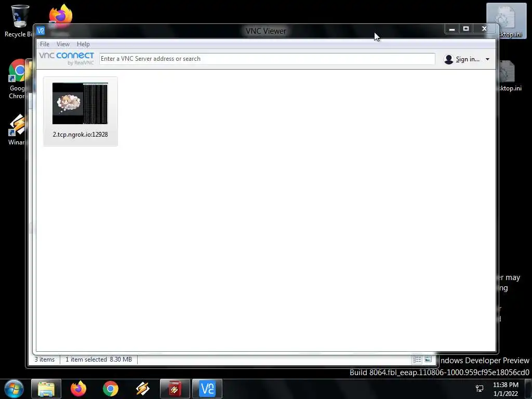Open the File menu in VNC Viewer
This screenshot has width=532, height=399.
45,44
